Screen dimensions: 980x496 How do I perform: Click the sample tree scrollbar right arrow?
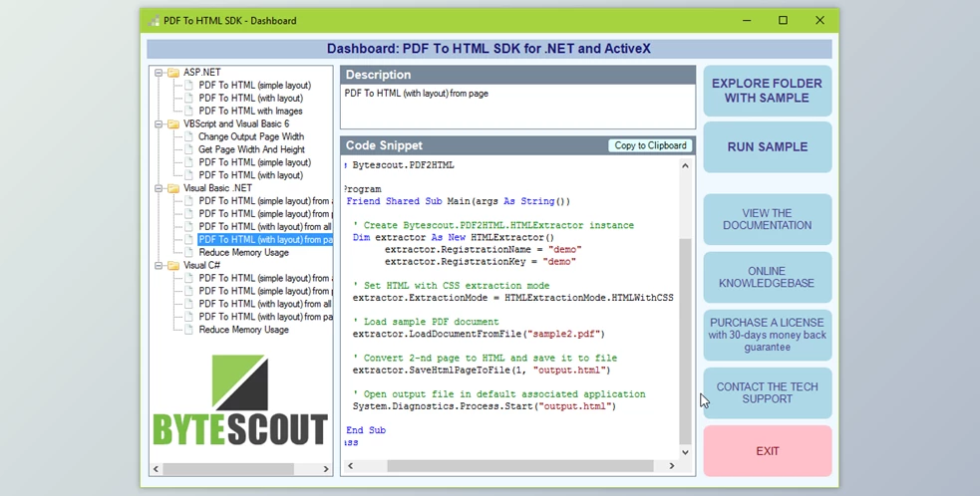point(326,468)
